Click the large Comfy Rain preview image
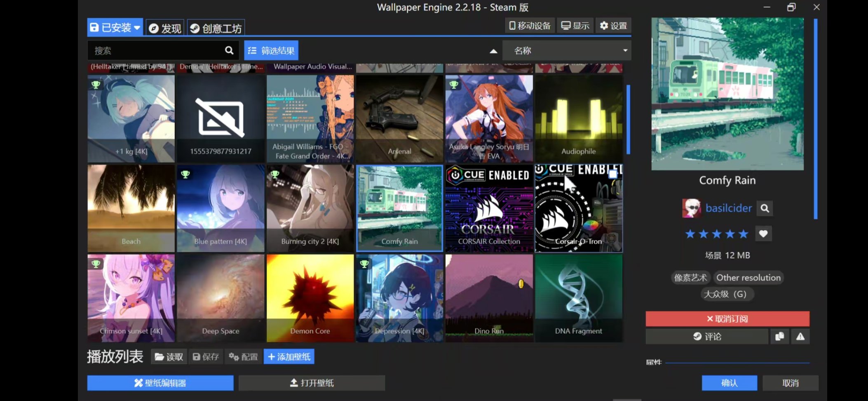The height and width of the screenshot is (401, 868). coord(727,94)
